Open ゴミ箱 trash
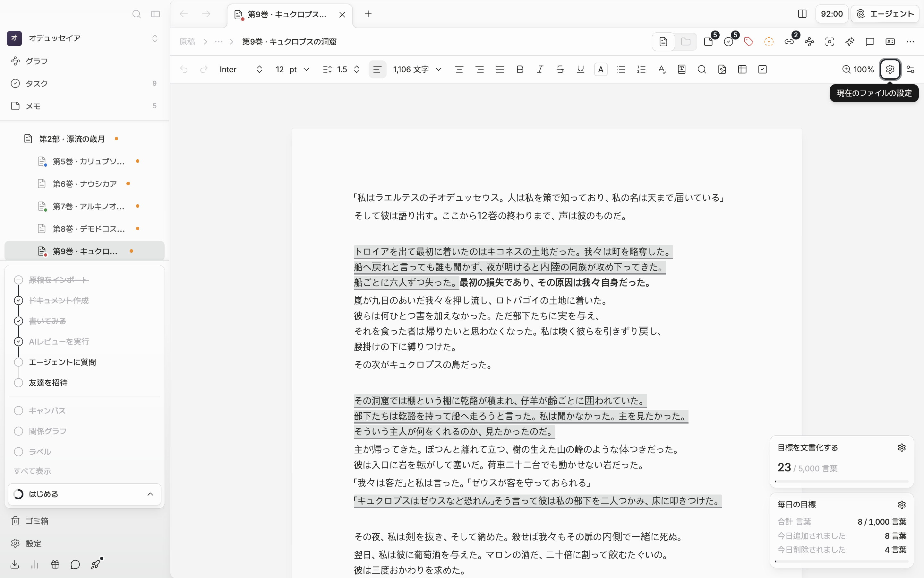 click(84, 521)
